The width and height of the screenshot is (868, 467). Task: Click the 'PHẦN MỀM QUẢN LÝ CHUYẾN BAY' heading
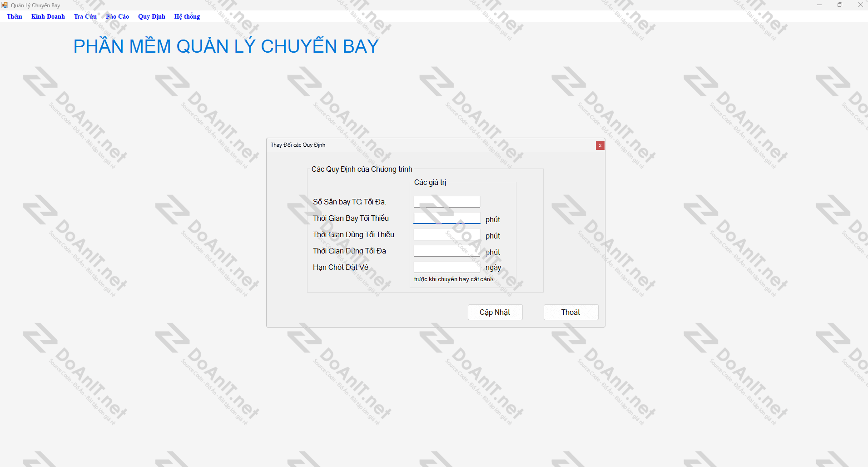pyautogui.click(x=226, y=46)
